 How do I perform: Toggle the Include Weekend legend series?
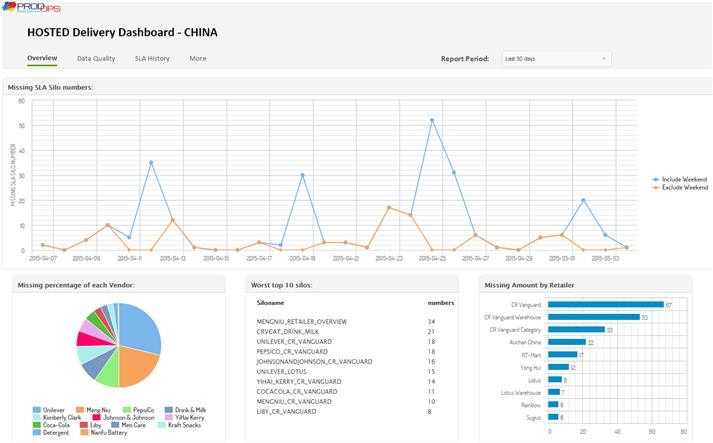coord(680,180)
